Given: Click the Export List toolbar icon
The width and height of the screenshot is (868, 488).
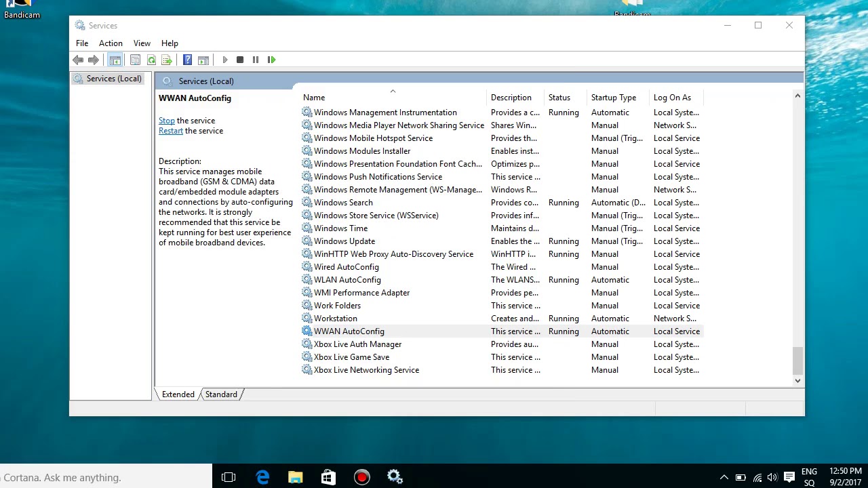Looking at the screenshot, I should [166, 60].
